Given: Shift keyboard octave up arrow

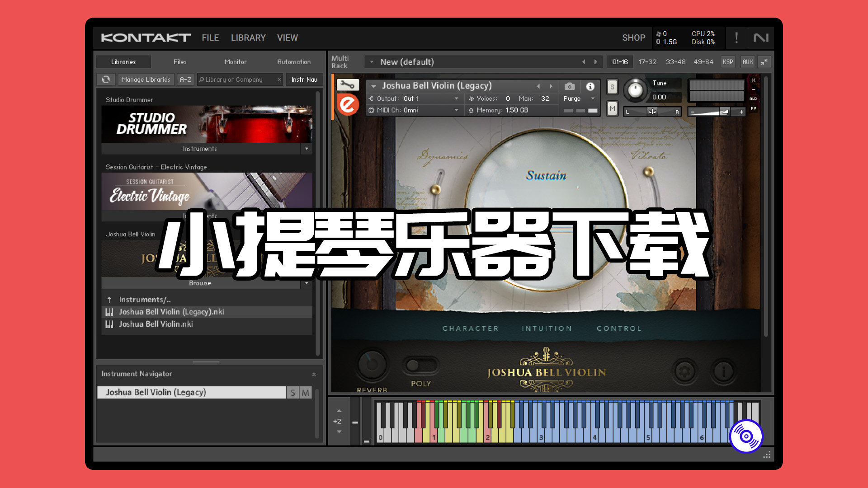Looking at the screenshot, I should coord(339,411).
